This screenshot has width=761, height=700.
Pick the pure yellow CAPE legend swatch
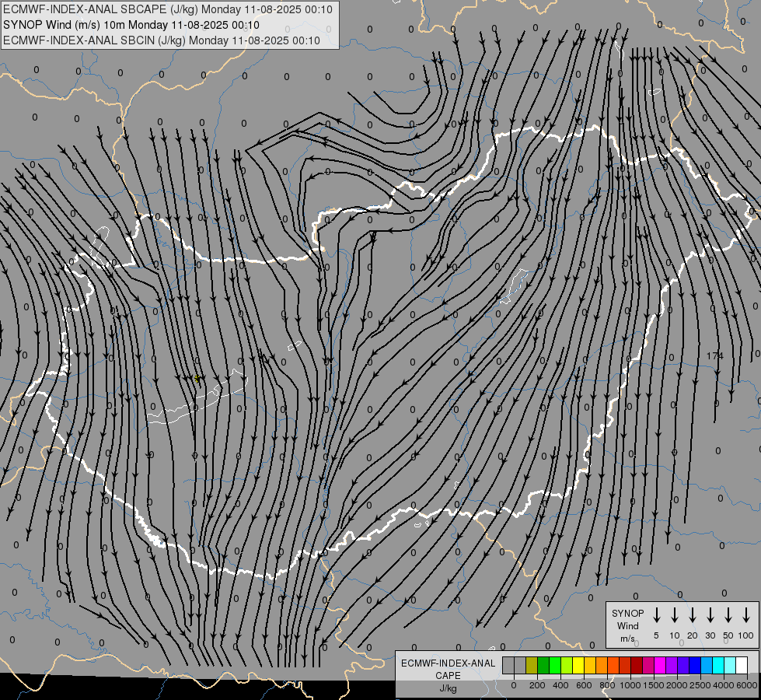coord(578,665)
